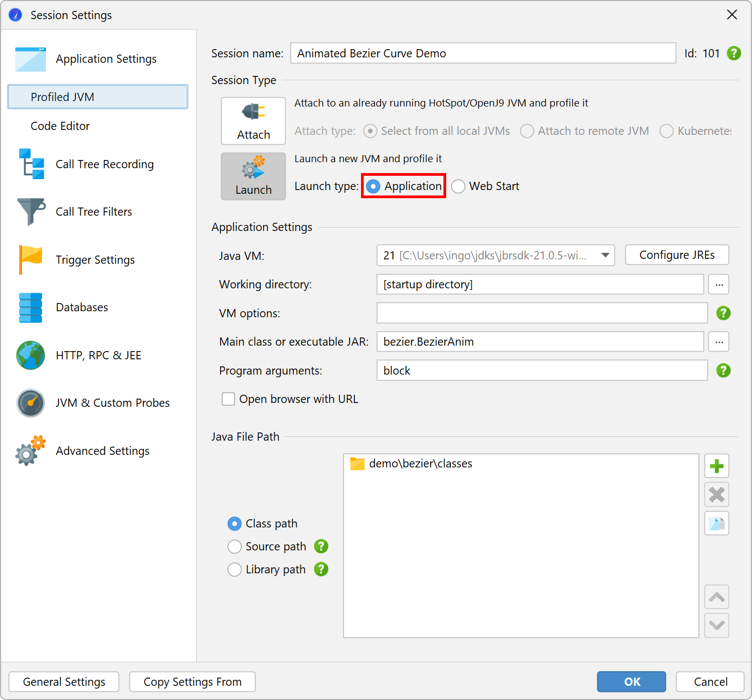This screenshot has width=752, height=700.
Task: Choose the Library path radio option
Action: point(235,570)
